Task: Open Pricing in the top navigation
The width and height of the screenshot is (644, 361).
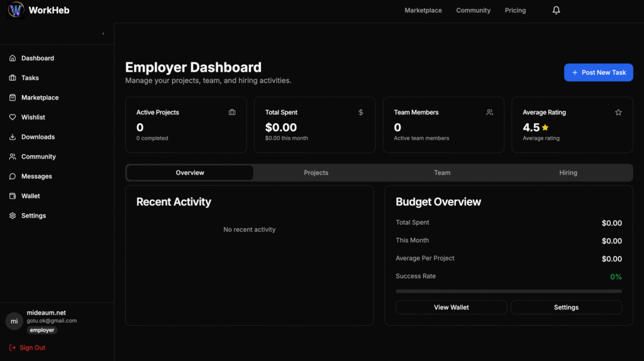Action: click(x=515, y=11)
